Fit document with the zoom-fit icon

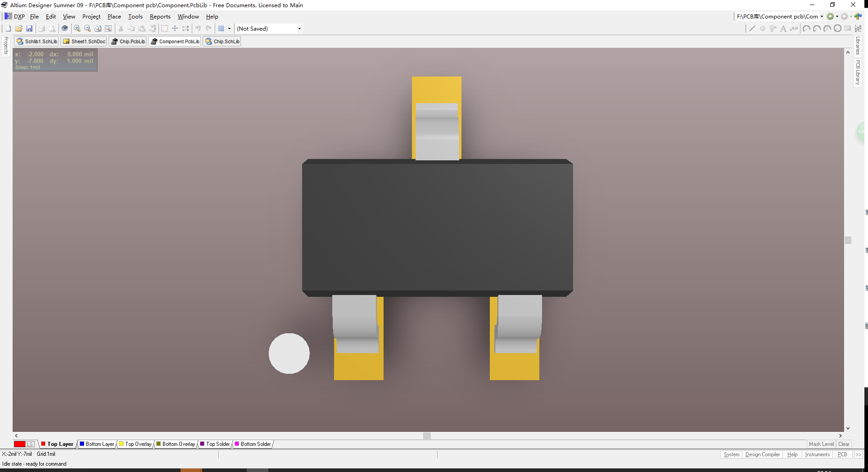(98, 28)
